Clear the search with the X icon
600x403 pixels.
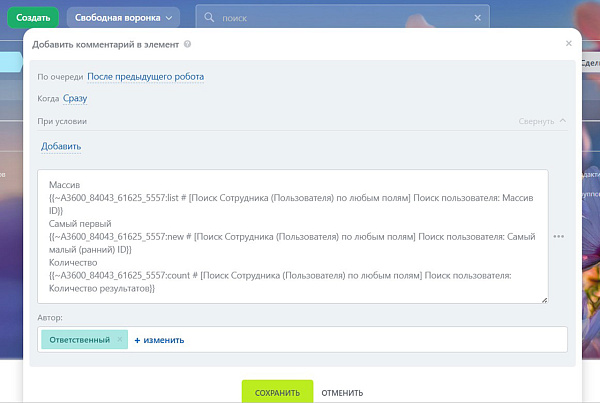pos(478,18)
